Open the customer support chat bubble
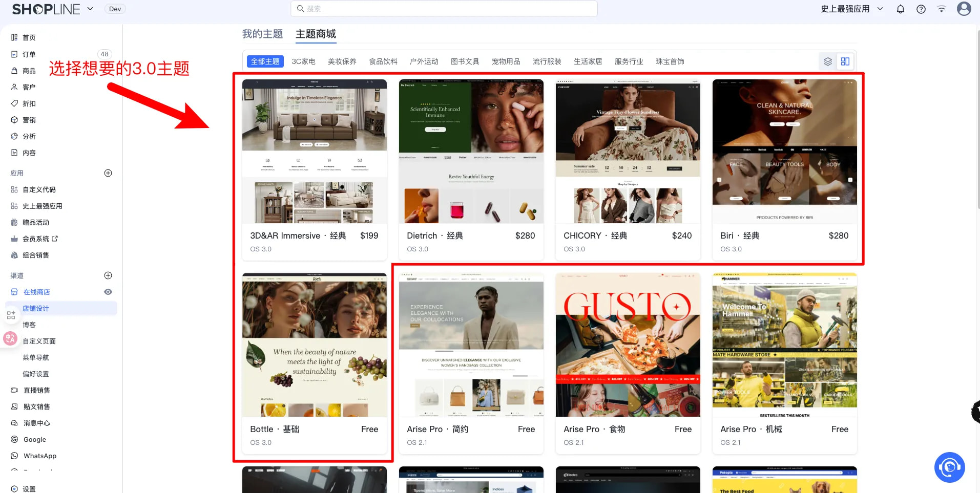980x493 pixels. tap(949, 467)
